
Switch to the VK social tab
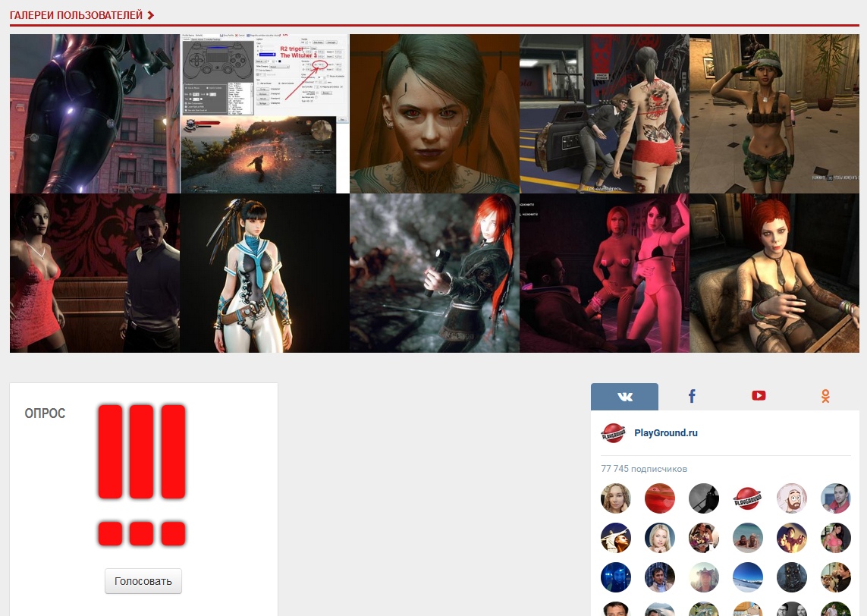pos(625,397)
